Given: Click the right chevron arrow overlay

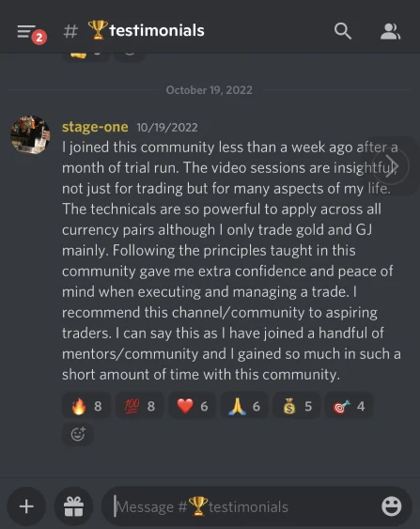Looking at the screenshot, I should [x=391, y=166].
